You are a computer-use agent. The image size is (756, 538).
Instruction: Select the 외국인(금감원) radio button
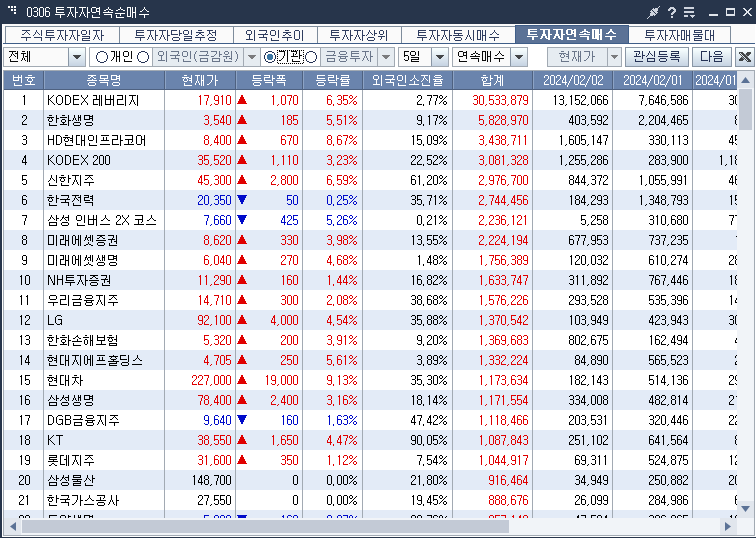[x=143, y=57]
